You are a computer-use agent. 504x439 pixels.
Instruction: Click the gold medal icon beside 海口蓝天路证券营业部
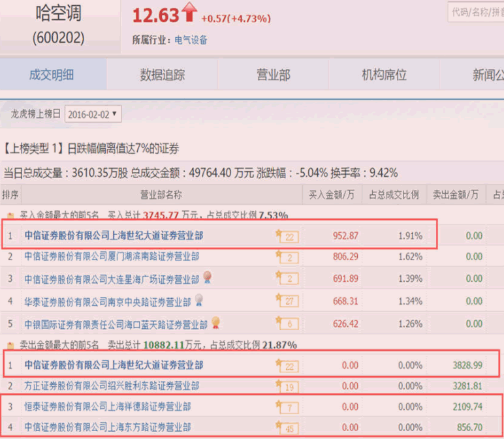pyautogui.click(x=215, y=322)
